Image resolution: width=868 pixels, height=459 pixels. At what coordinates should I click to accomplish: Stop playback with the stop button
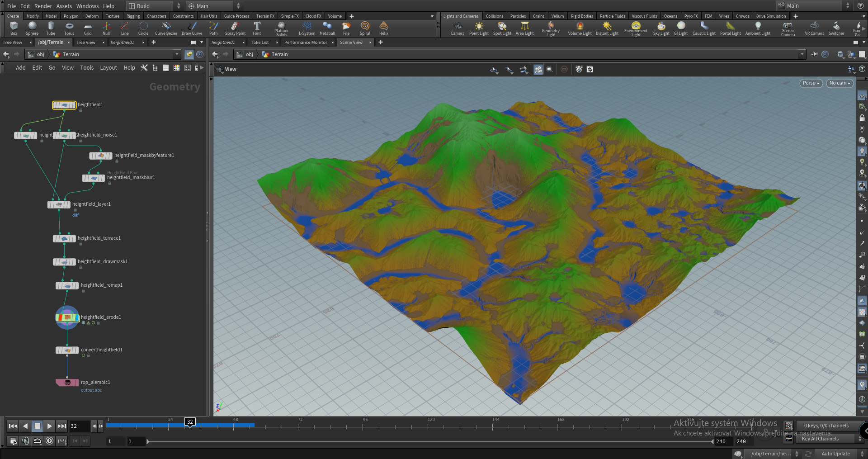[x=38, y=426]
